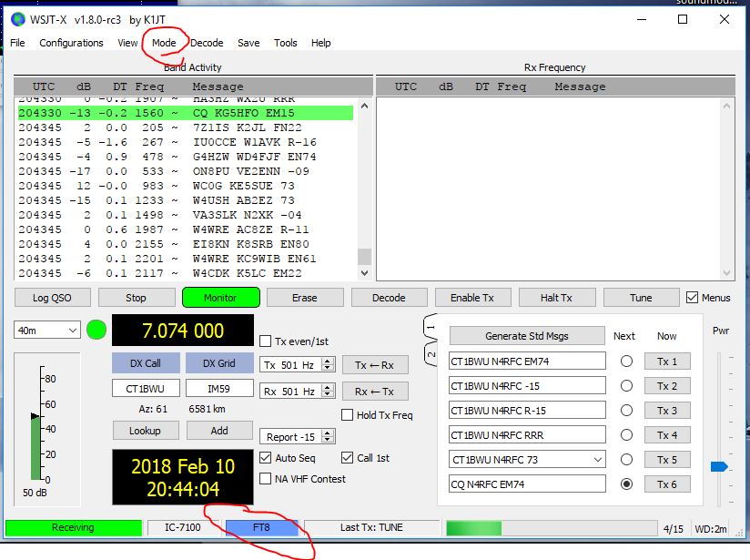Select the Next radio for Tx 1
This screenshot has width=750, height=560.
point(626,361)
